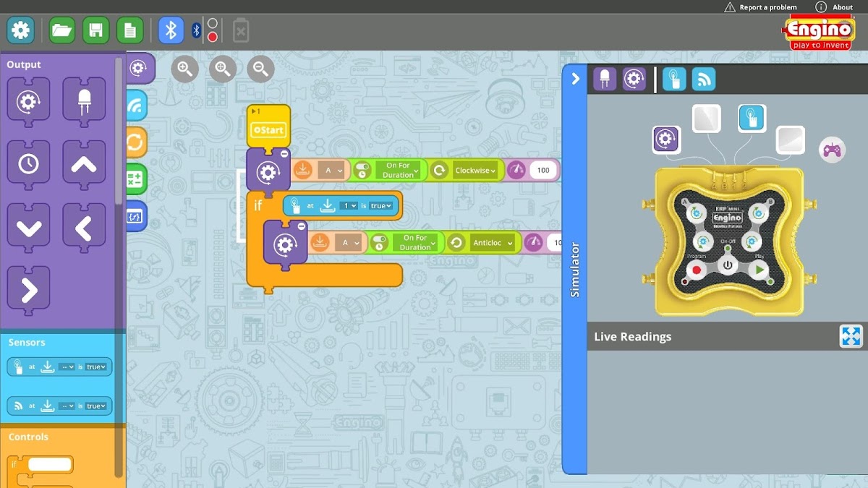Image resolution: width=868 pixels, height=488 pixels.
Task: Select the clock timer block in Output
Action: click(28, 163)
